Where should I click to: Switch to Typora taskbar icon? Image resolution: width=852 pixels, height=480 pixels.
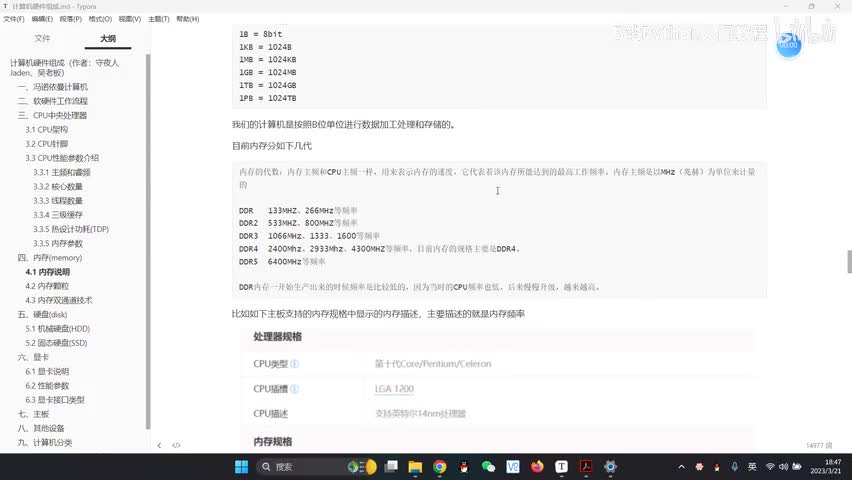click(x=561, y=466)
